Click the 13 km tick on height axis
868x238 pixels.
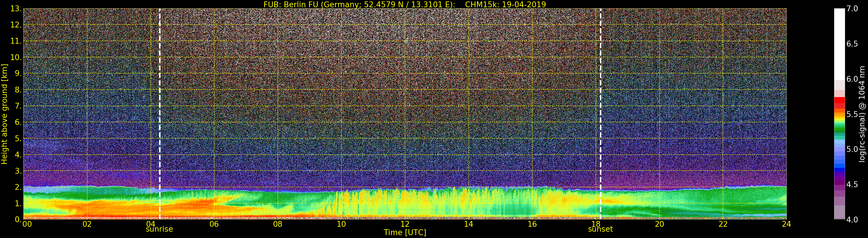(16, 9)
